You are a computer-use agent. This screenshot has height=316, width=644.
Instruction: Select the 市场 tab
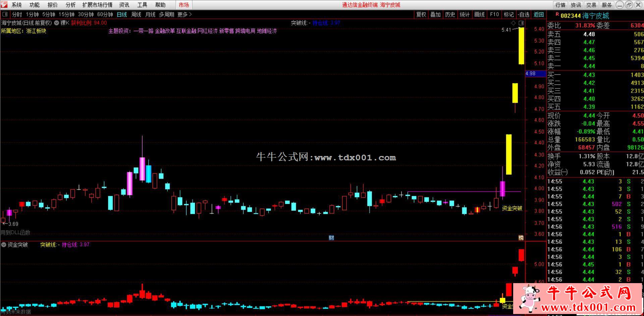(x=184, y=5)
